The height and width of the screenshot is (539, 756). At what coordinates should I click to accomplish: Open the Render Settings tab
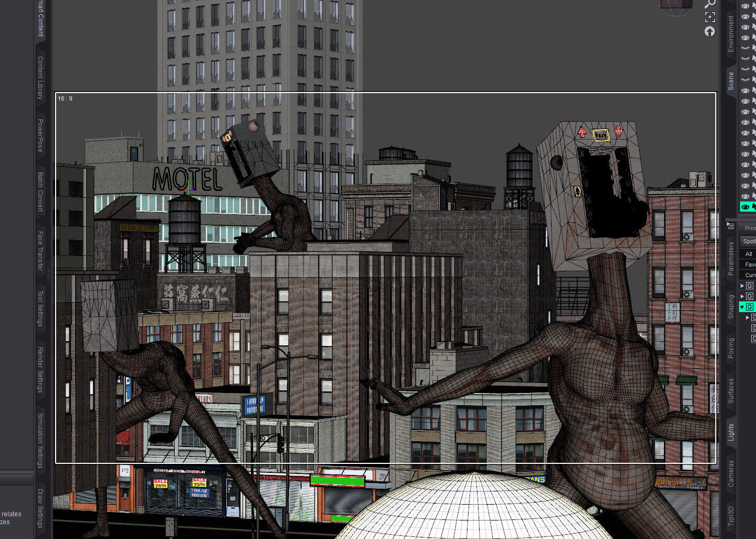point(40,370)
